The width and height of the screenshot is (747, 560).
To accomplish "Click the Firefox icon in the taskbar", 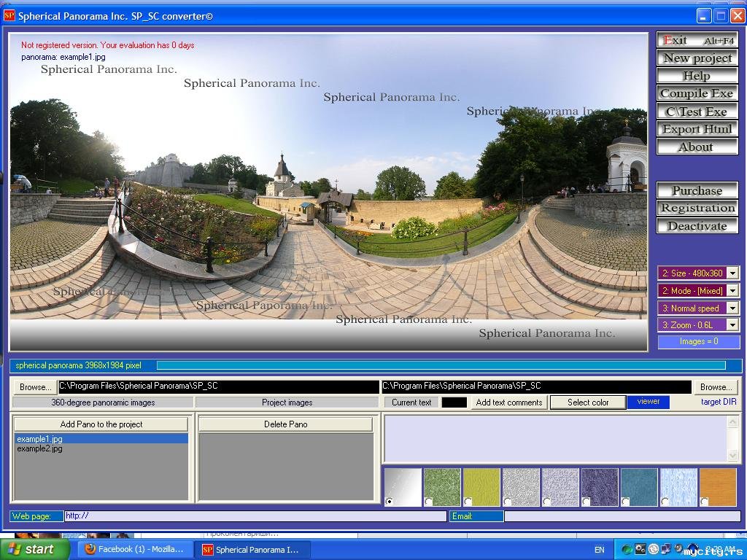I will tap(90, 549).
